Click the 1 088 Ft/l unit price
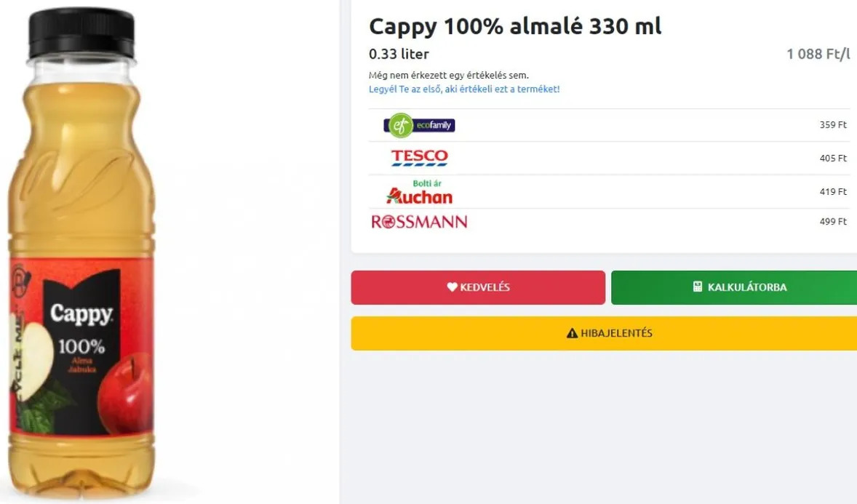The width and height of the screenshot is (857, 504). (x=818, y=55)
